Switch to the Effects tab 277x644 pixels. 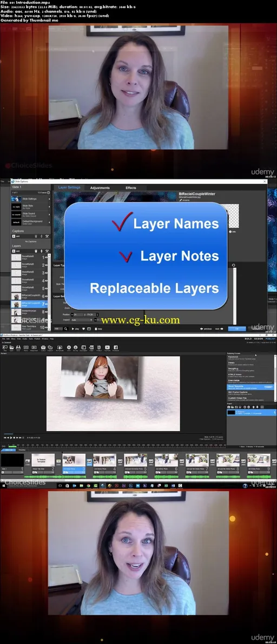click(x=131, y=187)
